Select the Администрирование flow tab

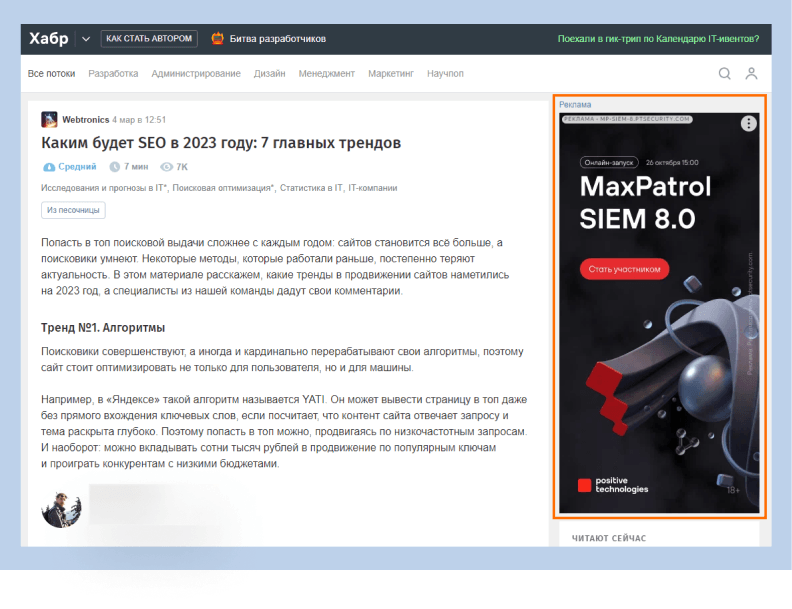(x=196, y=74)
